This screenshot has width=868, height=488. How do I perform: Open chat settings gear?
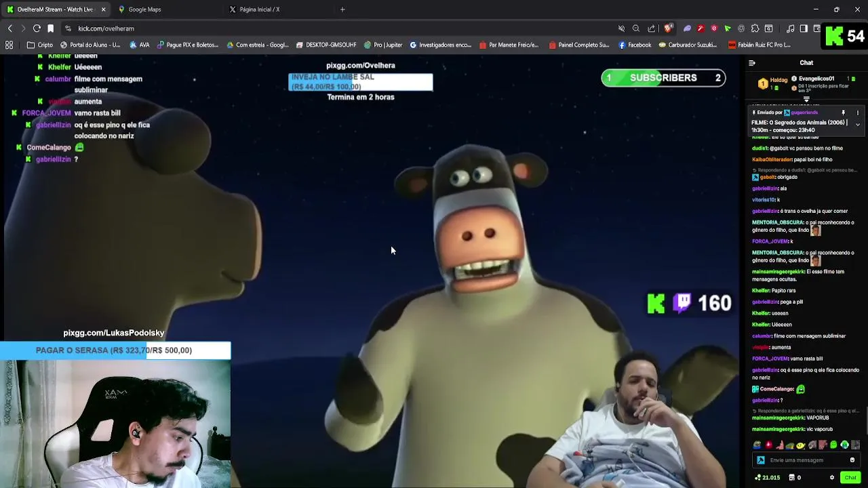[832, 477]
